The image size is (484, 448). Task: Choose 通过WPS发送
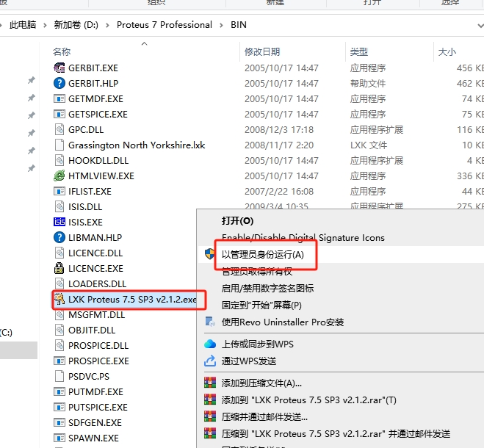coord(249,361)
